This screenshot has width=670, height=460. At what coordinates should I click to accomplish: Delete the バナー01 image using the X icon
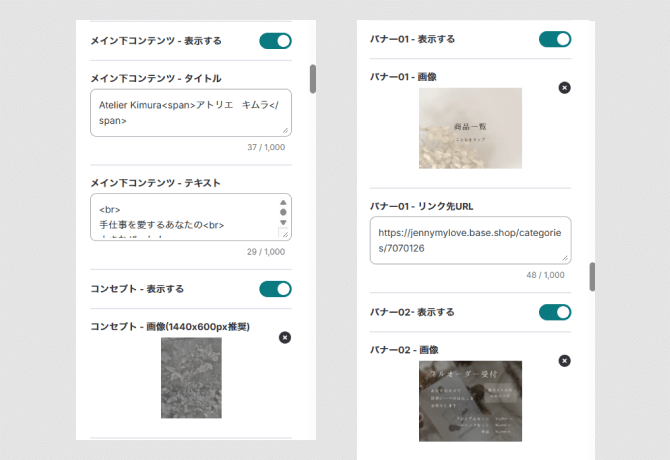point(565,88)
